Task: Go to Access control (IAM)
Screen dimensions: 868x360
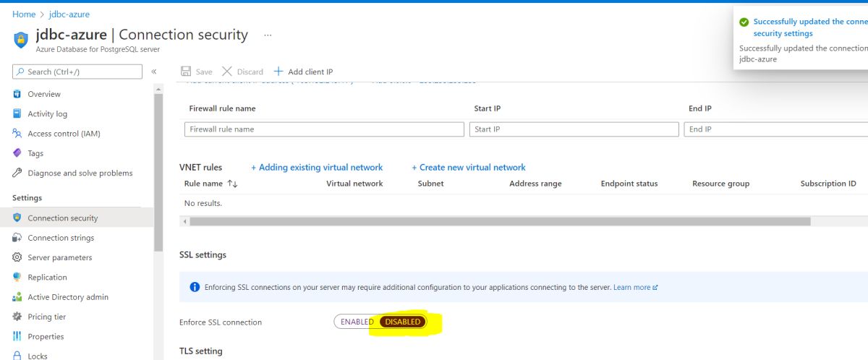Action: click(64, 133)
